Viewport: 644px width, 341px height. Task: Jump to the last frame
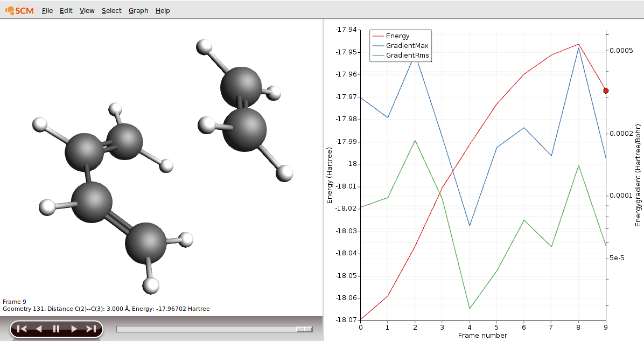[x=91, y=329]
